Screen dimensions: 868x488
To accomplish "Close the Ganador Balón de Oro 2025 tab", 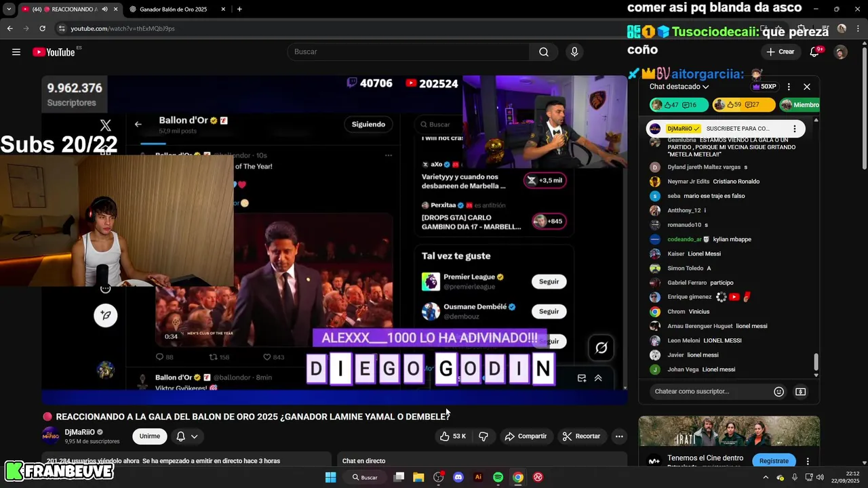I will 222,9.
